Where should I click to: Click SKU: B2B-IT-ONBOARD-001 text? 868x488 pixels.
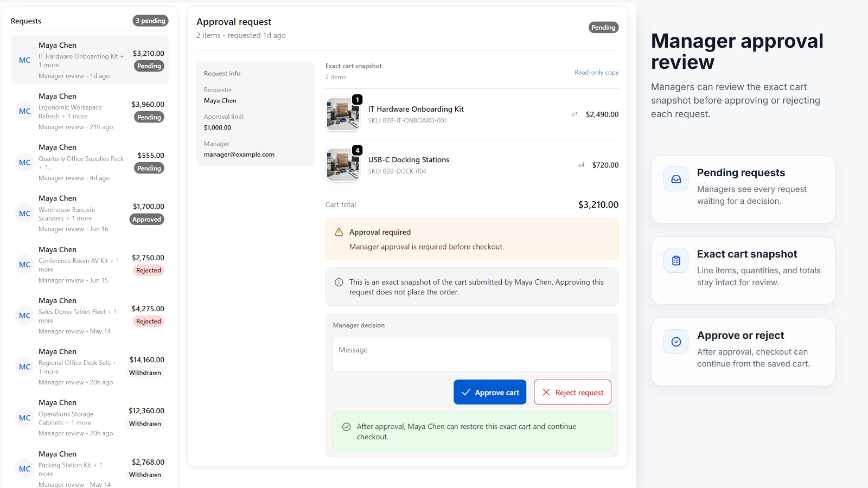[x=407, y=120]
